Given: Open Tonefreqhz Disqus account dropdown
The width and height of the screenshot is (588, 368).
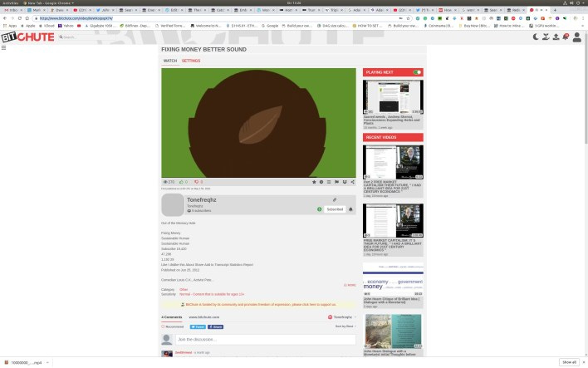Looking at the screenshot, I should pyautogui.click(x=342, y=317).
